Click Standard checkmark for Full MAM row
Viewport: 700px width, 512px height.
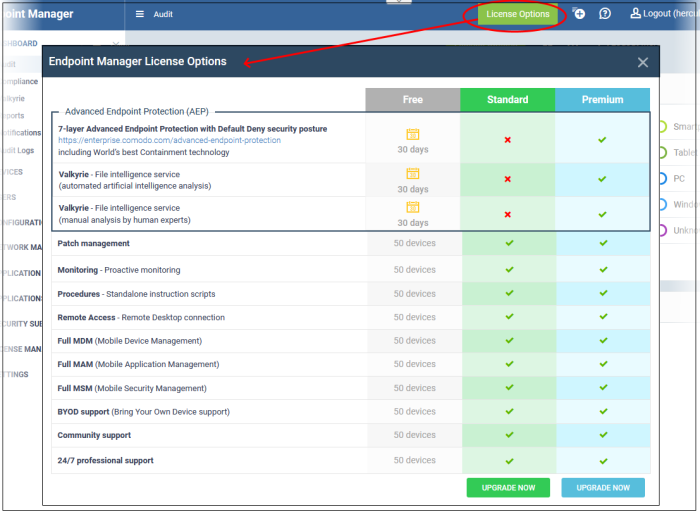click(509, 364)
